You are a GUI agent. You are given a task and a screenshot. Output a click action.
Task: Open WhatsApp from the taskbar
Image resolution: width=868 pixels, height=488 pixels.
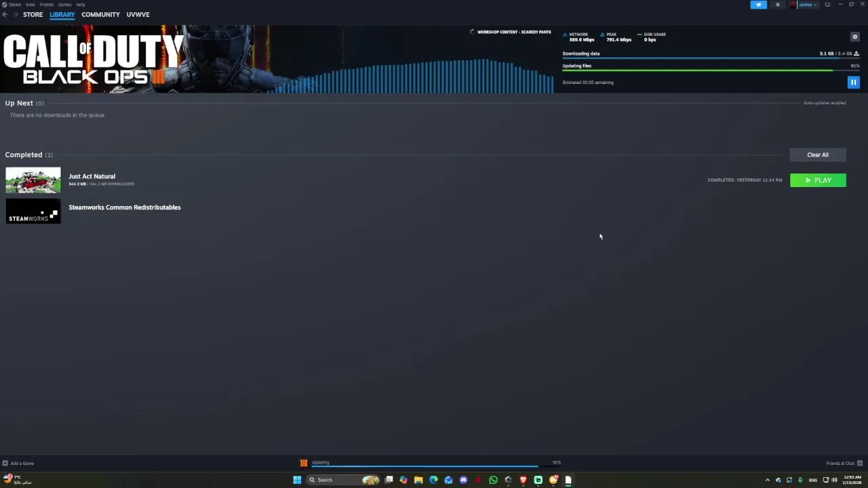[x=493, y=480]
